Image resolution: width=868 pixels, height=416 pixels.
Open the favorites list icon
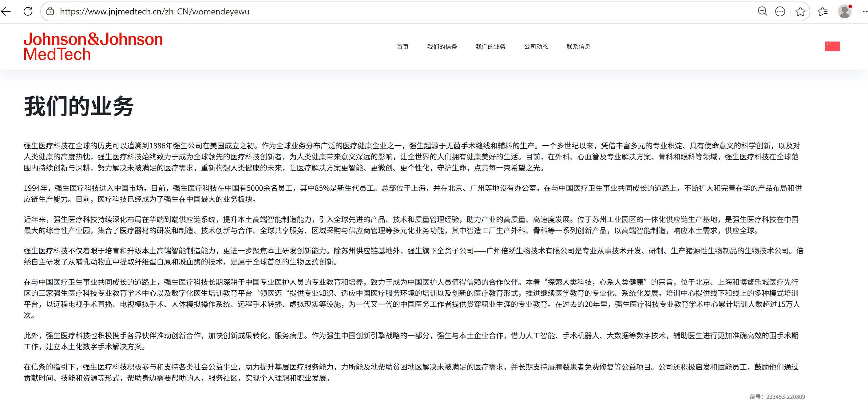click(x=822, y=11)
